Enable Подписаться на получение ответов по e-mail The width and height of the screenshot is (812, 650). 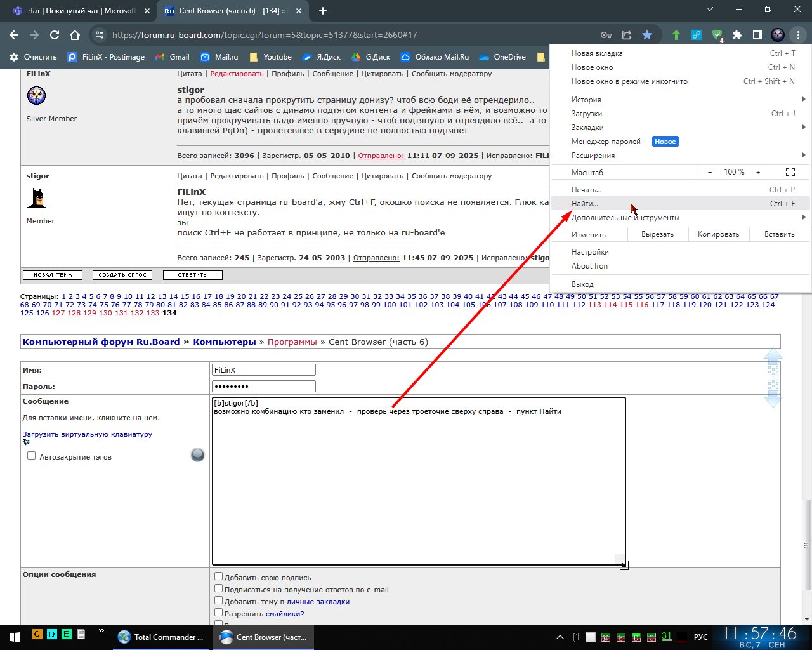(218, 588)
